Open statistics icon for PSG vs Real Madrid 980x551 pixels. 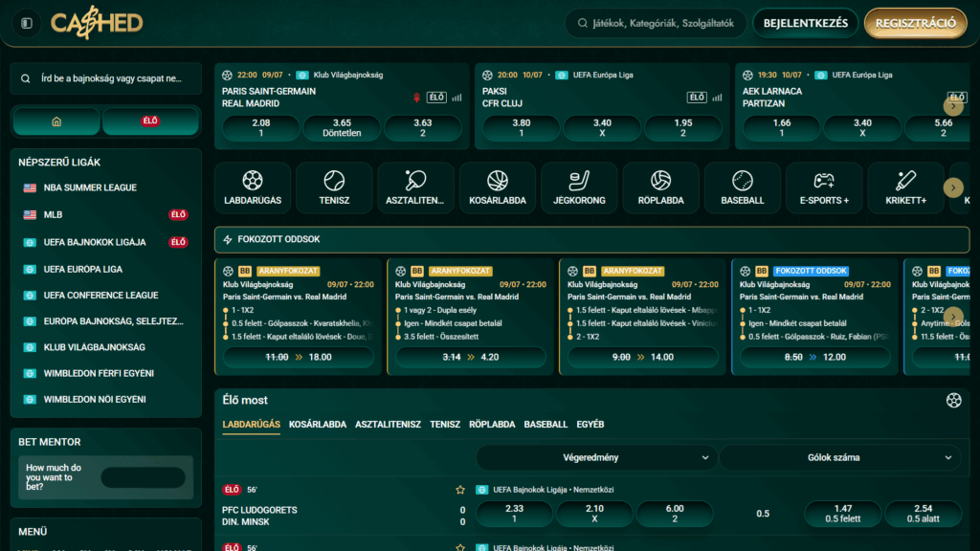click(457, 98)
